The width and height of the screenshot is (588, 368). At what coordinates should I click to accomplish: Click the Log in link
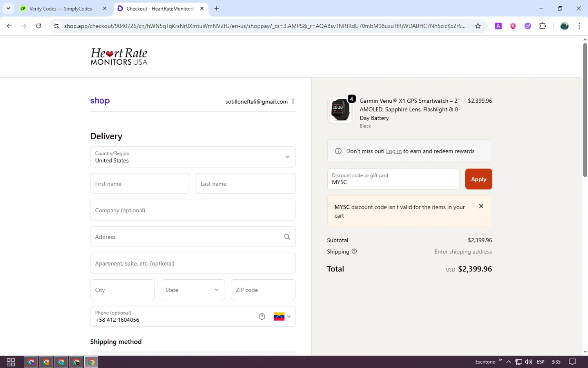click(394, 151)
